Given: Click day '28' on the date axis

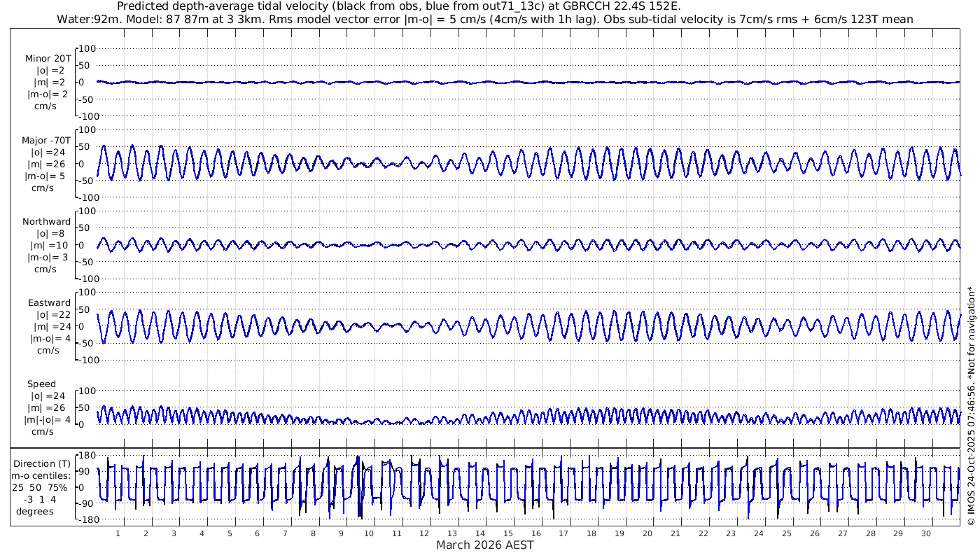Looking at the screenshot, I should (870, 533).
